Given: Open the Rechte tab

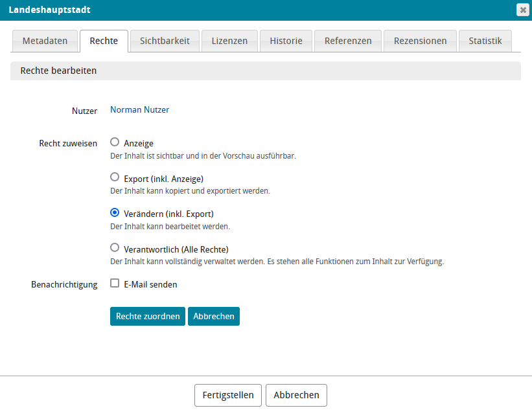Looking at the screenshot, I should (104, 41).
